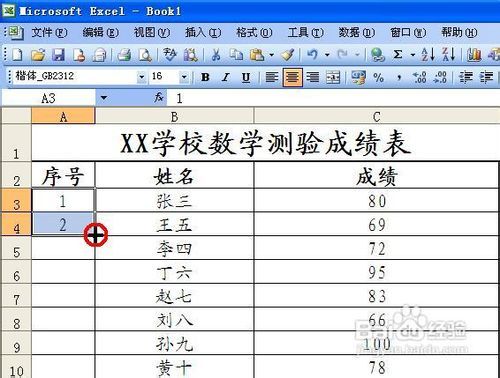
Task: Toggle Bold formatting
Action: click(205, 77)
